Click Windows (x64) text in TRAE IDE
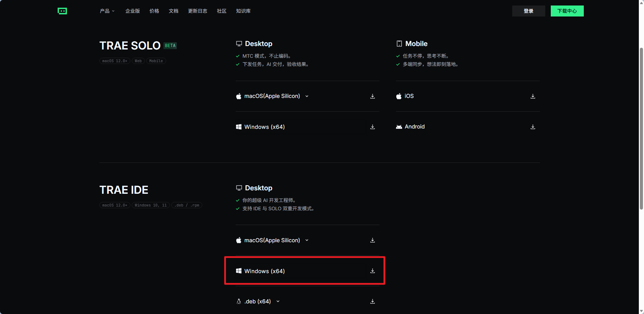644x314 pixels. point(265,271)
